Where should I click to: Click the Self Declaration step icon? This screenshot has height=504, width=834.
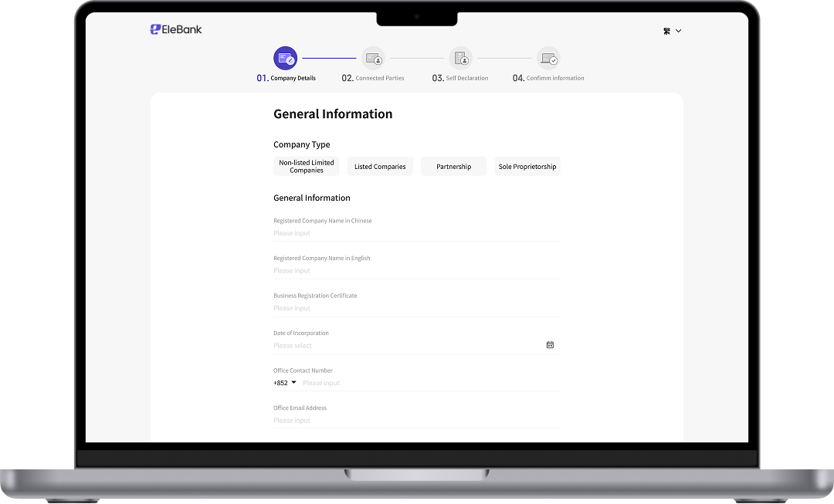tap(461, 59)
